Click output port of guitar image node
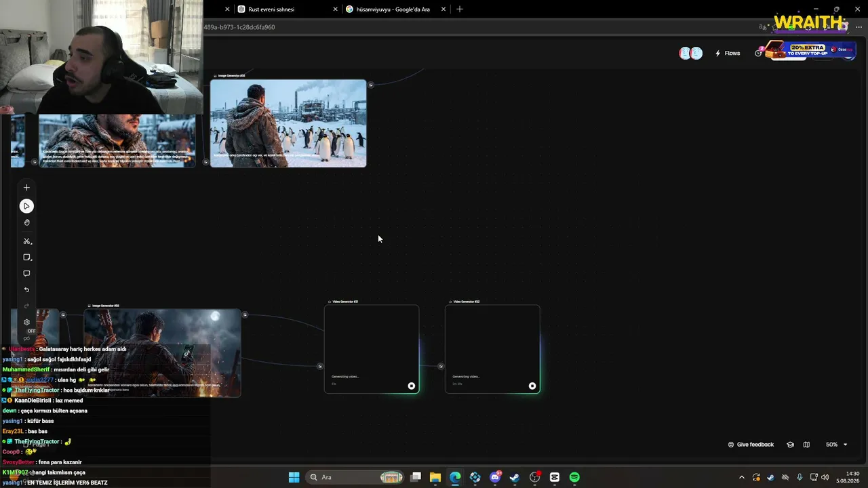Screen dimensions: 868x488 [245, 314]
